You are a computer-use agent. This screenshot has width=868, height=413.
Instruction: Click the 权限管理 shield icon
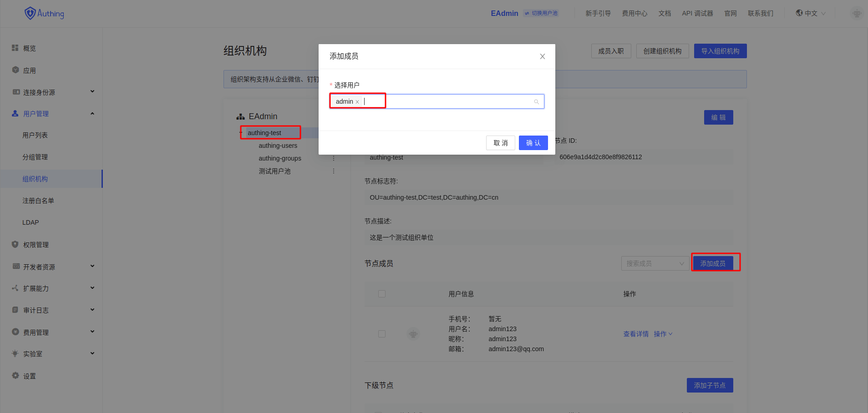(x=15, y=244)
